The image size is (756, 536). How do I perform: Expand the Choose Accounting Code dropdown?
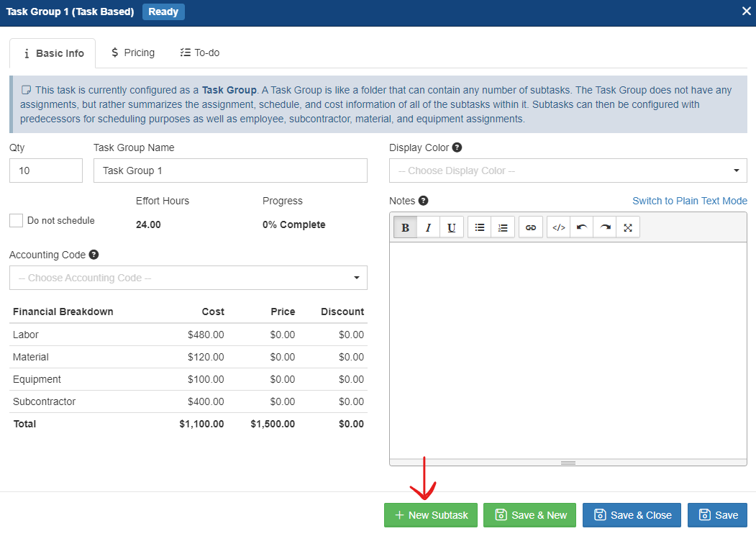[188, 278]
